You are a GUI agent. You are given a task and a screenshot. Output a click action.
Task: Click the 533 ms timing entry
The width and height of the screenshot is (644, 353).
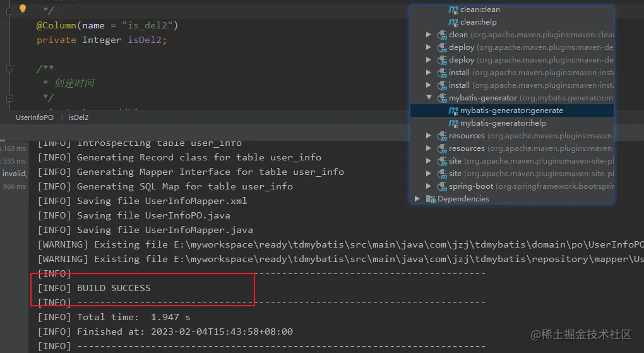[14, 161]
